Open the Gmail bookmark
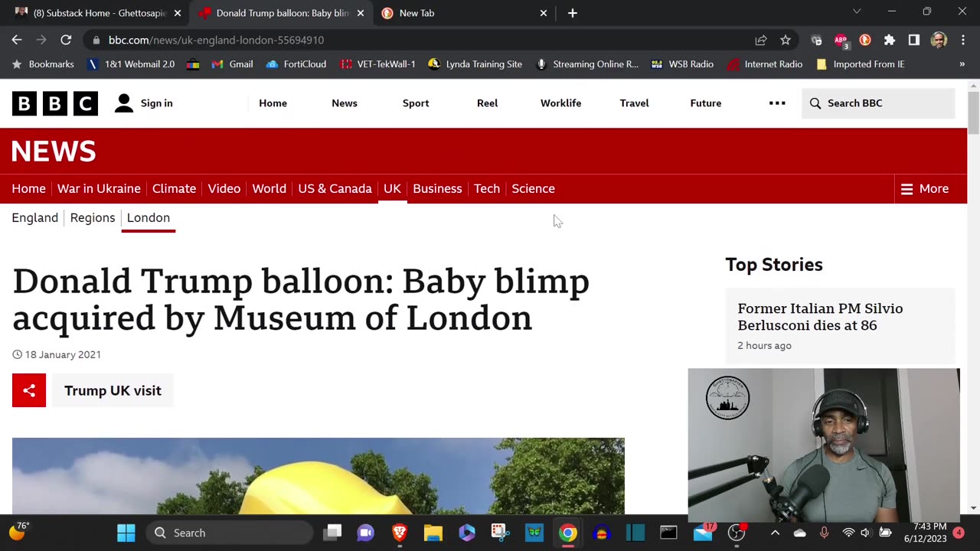The height and width of the screenshot is (551, 980). (233, 64)
